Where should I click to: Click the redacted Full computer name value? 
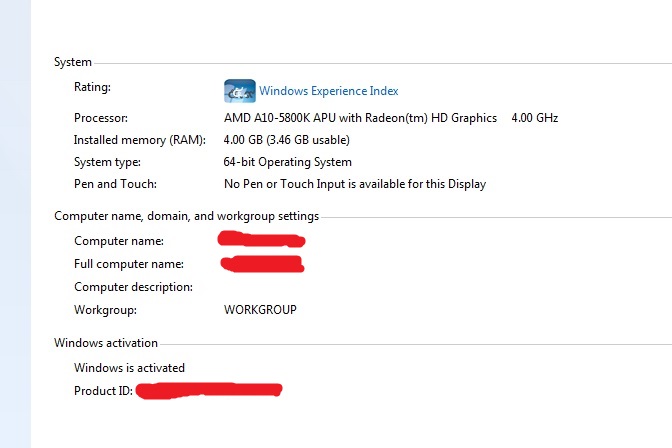(263, 264)
